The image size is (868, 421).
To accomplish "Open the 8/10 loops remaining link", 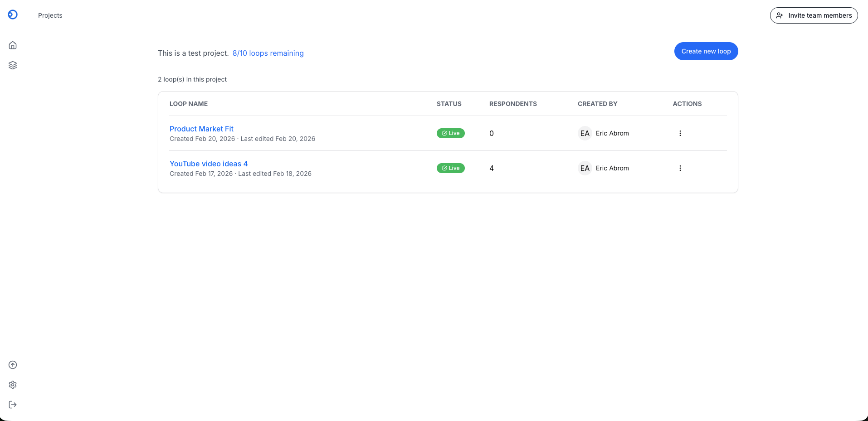I will pyautogui.click(x=268, y=53).
